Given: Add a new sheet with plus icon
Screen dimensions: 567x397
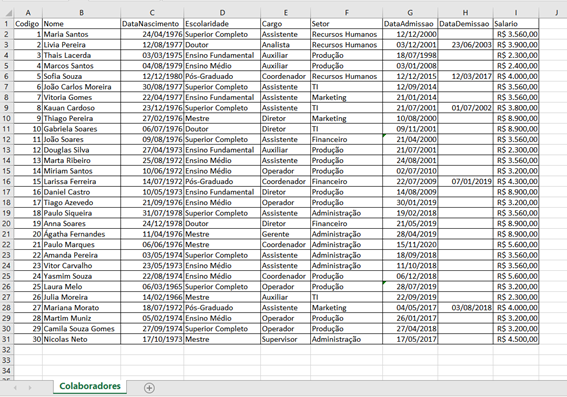Looking at the screenshot, I should tap(149, 388).
